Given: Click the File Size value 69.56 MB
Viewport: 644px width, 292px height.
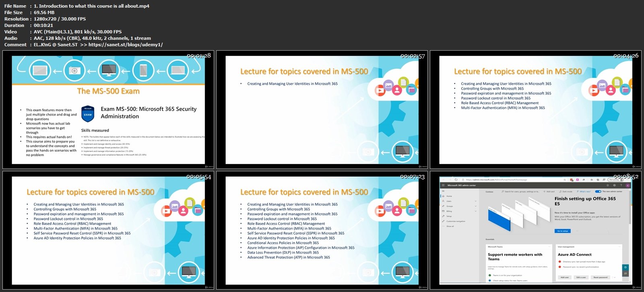Looking at the screenshot, I should 44,12.
